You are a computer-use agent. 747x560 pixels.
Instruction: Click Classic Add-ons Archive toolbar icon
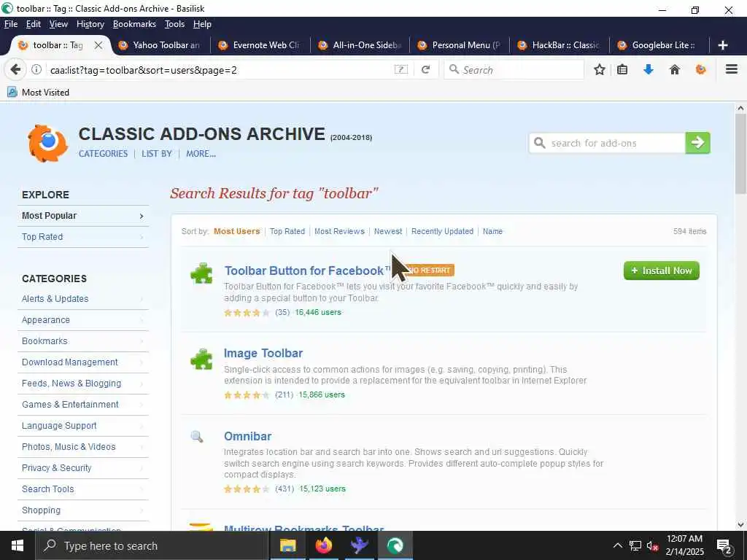coord(701,70)
